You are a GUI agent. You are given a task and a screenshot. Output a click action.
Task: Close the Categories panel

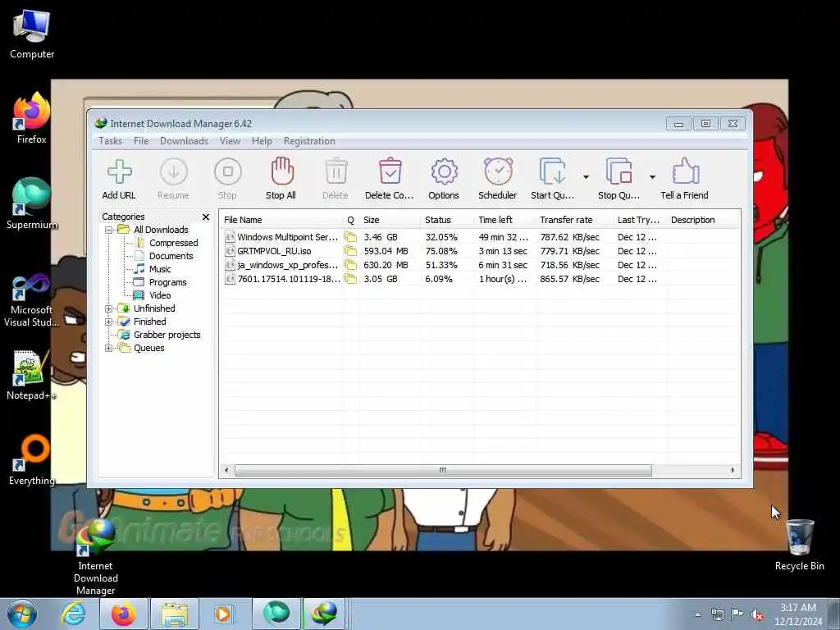point(206,217)
